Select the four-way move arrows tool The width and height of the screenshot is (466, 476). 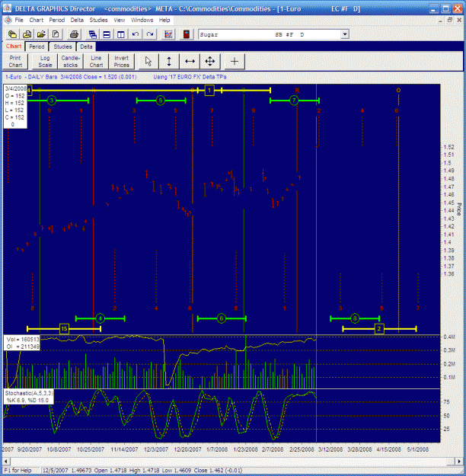209,62
